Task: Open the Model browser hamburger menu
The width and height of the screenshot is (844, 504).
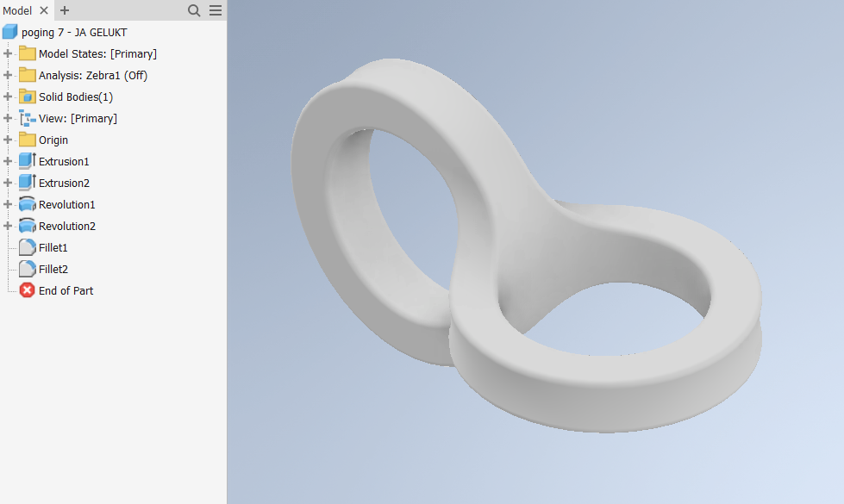Action: click(x=216, y=10)
